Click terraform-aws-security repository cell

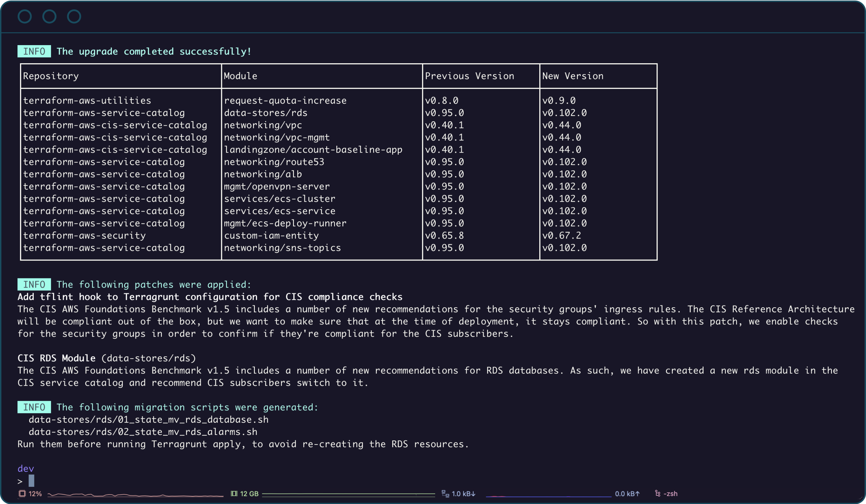[84, 236]
